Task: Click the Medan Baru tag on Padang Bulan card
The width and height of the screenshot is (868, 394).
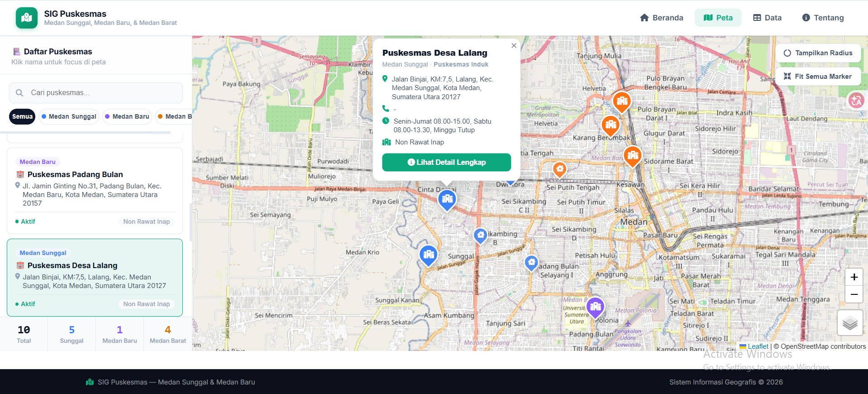Action: [38, 162]
